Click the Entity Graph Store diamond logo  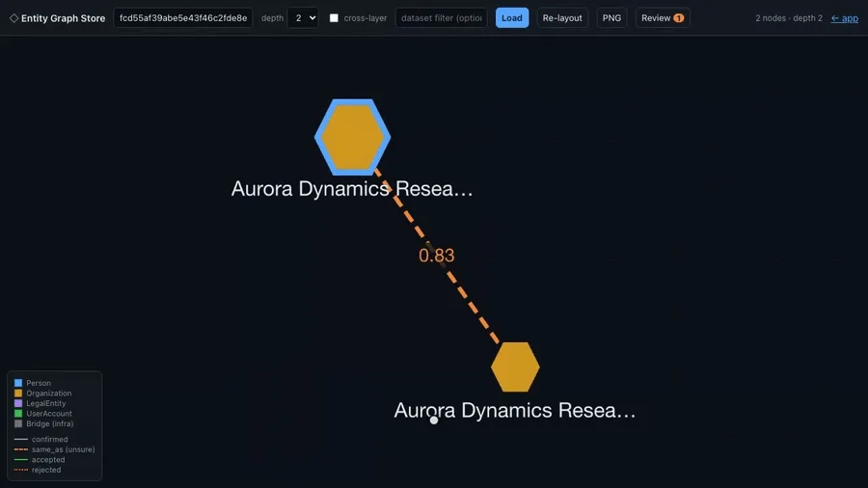(x=14, y=18)
